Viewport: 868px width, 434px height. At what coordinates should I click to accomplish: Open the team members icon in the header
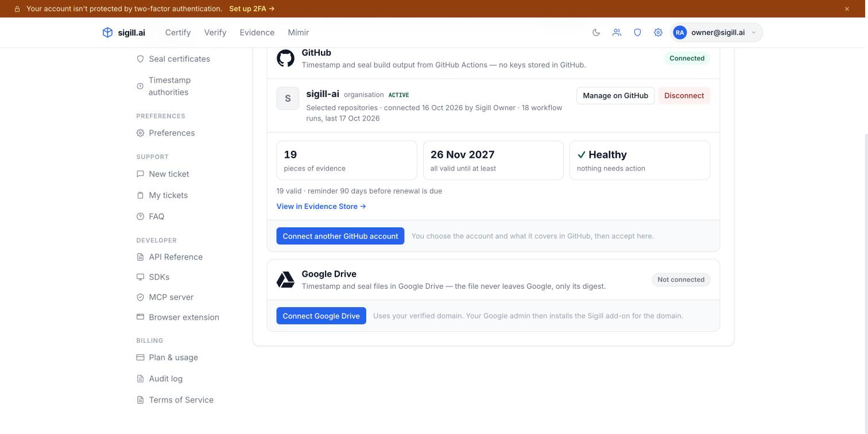(x=617, y=33)
